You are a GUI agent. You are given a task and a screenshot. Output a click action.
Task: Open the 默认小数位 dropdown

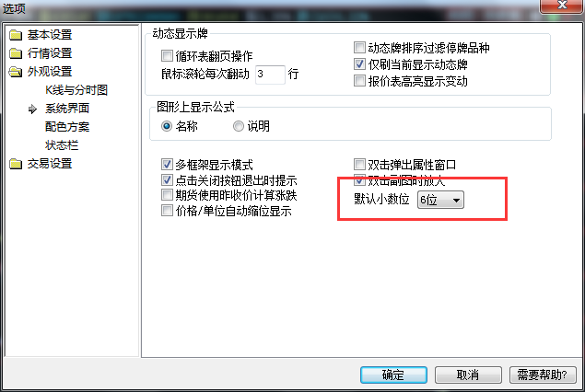(440, 200)
